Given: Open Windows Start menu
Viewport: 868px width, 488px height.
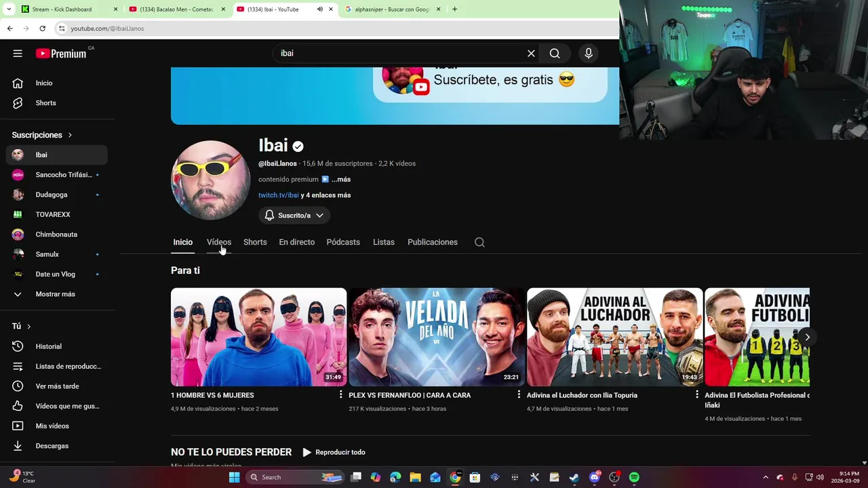Looking at the screenshot, I should (x=234, y=477).
